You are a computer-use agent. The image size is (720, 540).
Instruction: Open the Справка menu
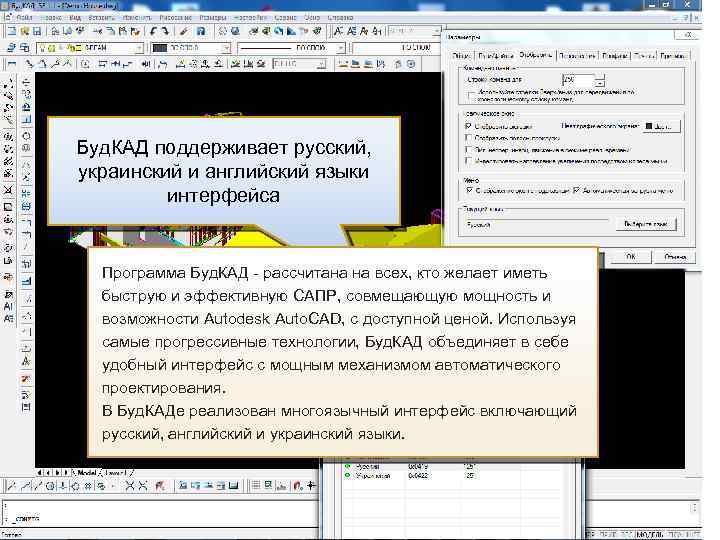340,17
